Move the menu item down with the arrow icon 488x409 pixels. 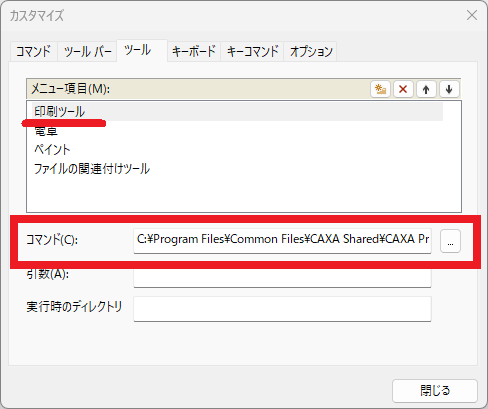coord(449,89)
